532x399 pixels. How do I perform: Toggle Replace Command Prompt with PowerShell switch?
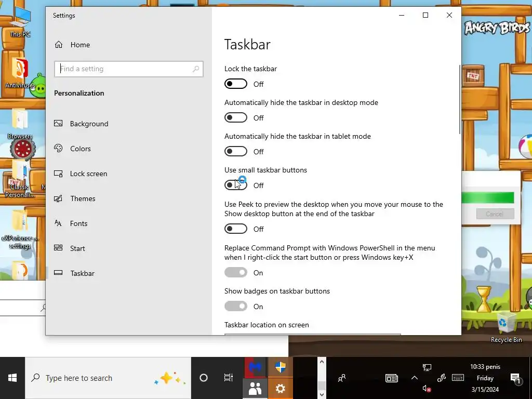236,272
